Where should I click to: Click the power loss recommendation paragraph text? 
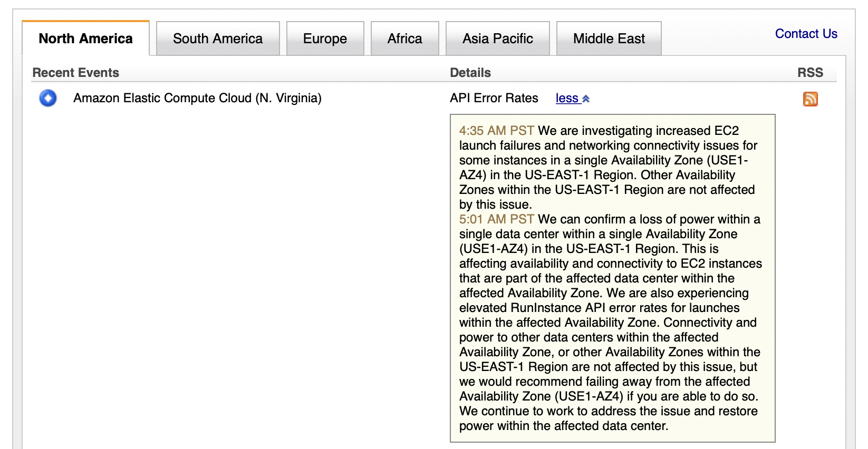tap(610, 323)
